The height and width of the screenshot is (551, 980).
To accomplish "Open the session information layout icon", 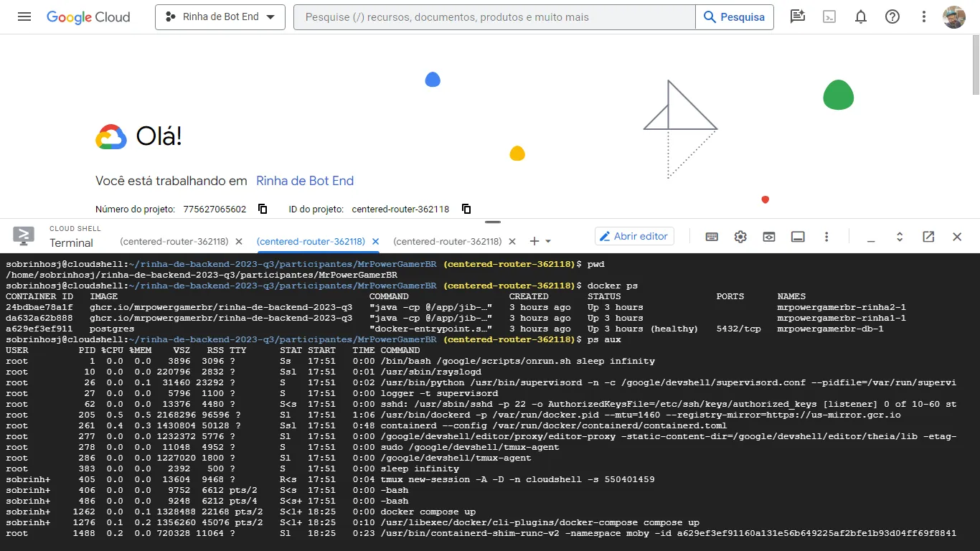I will pos(798,237).
